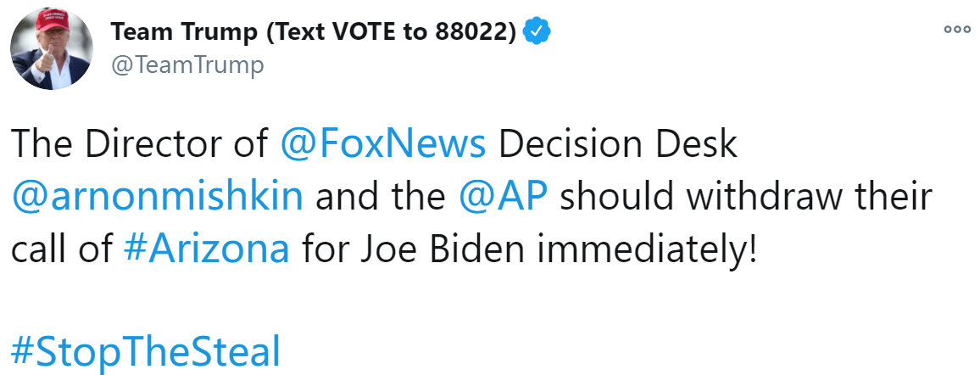Open the @TeamTrump handle link
Screen dimensions: 980x375
187,64
